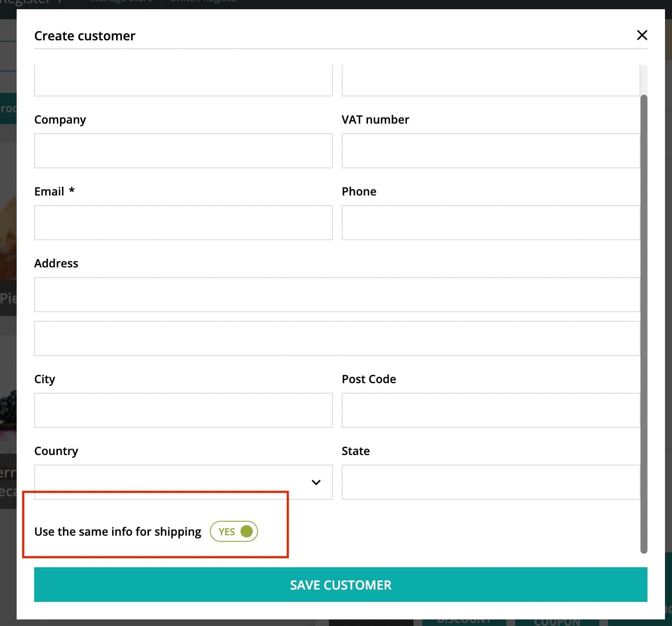Close the Create customer dialog
This screenshot has width=672, height=626.
[642, 35]
